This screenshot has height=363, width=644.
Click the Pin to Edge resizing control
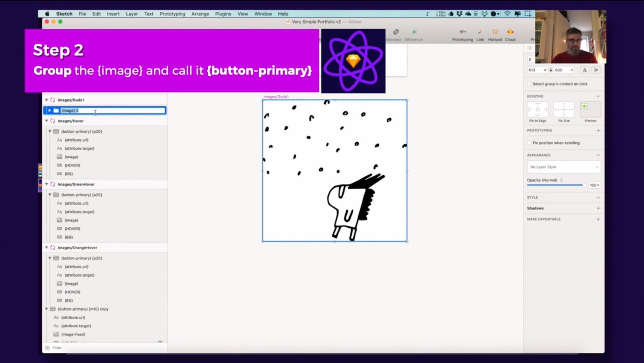(x=537, y=110)
